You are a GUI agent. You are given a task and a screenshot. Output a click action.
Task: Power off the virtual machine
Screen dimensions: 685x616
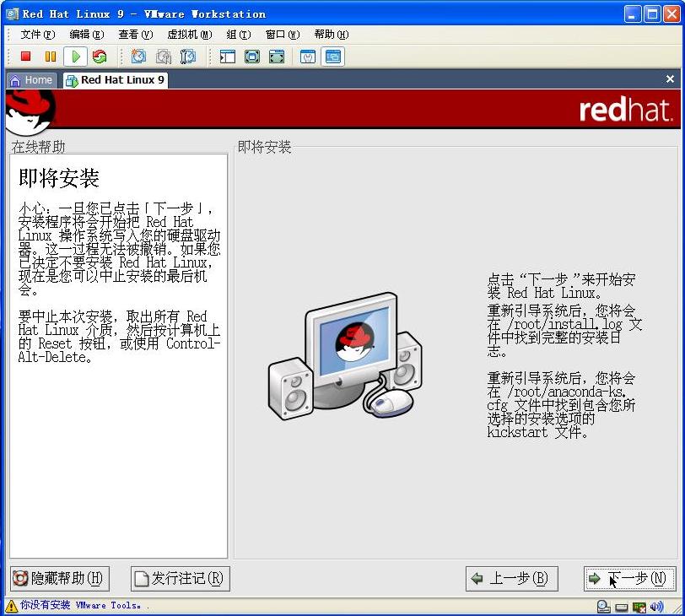pos(25,56)
